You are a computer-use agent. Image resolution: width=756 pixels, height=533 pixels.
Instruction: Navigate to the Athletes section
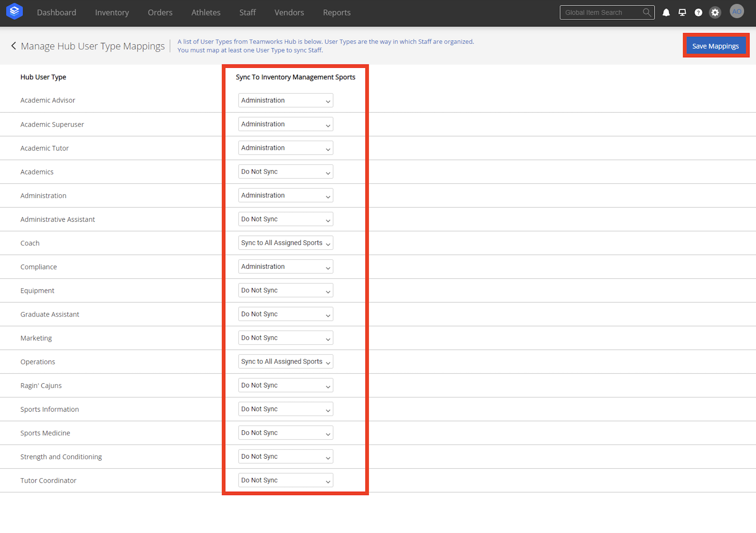(206, 12)
